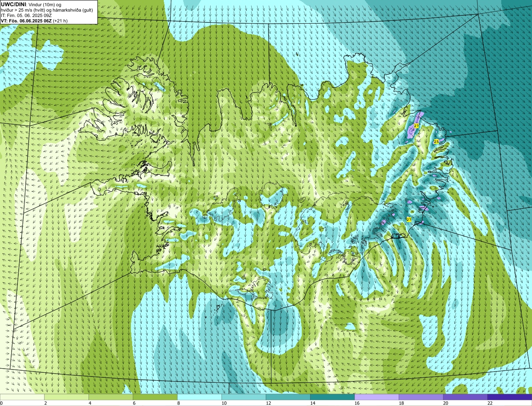Viewport: 532px width, 406px height.
Task: Click the '6' tick label on the scale
Action: point(134,403)
